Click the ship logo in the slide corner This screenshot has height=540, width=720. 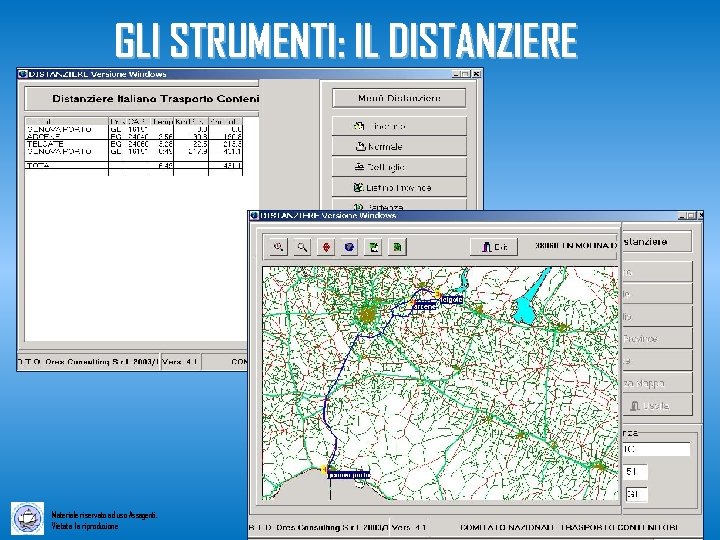[x=28, y=518]
